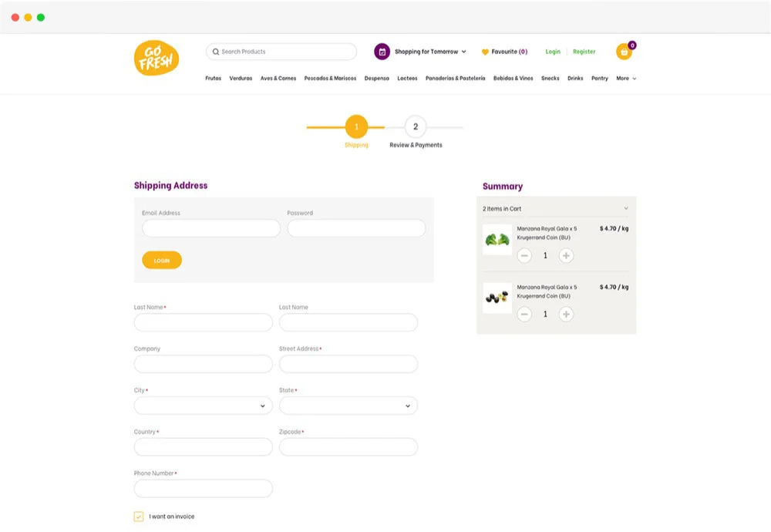Select the Go Fresh logo
Viewport: 771px width, 532px height.
pos(155,57)
